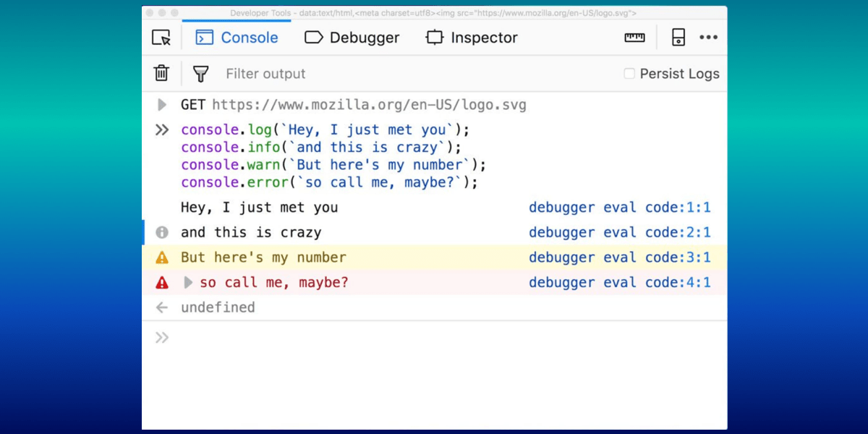
Task: Clear the console output with trash icon
Action: pos(161,73)
